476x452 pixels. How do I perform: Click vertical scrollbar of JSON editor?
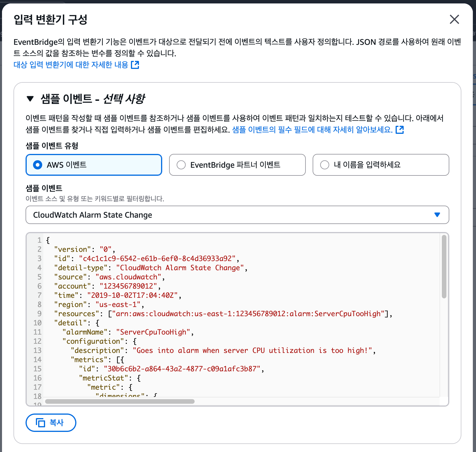444,266
